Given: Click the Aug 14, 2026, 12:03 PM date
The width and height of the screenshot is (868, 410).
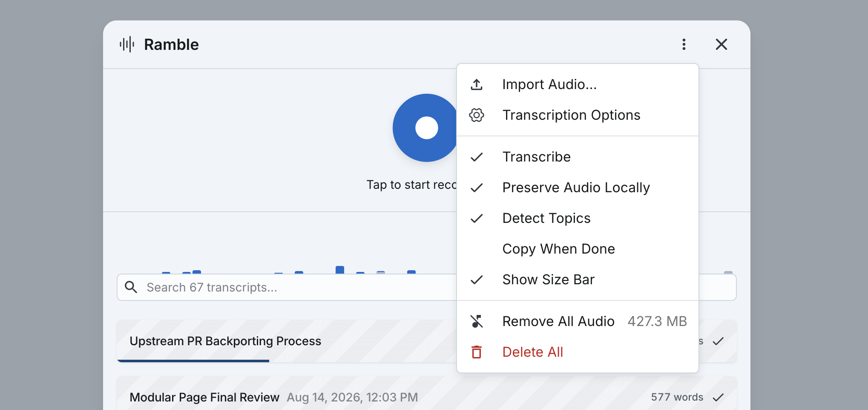Looking at the screenshot, I should pos(352,397).
